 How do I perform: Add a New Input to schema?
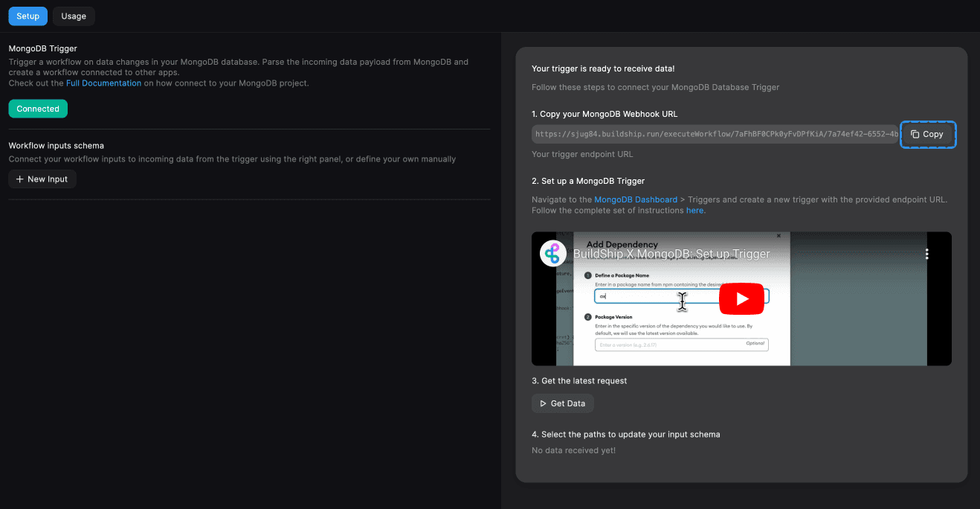coord(42,179)
